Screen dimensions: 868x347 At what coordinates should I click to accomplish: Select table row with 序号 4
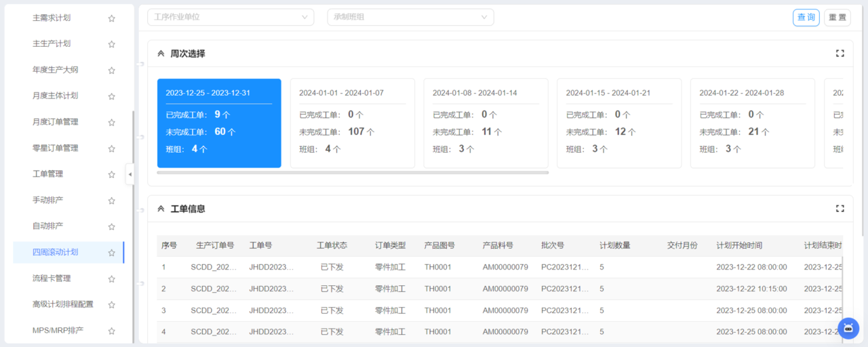pos(499,332)
